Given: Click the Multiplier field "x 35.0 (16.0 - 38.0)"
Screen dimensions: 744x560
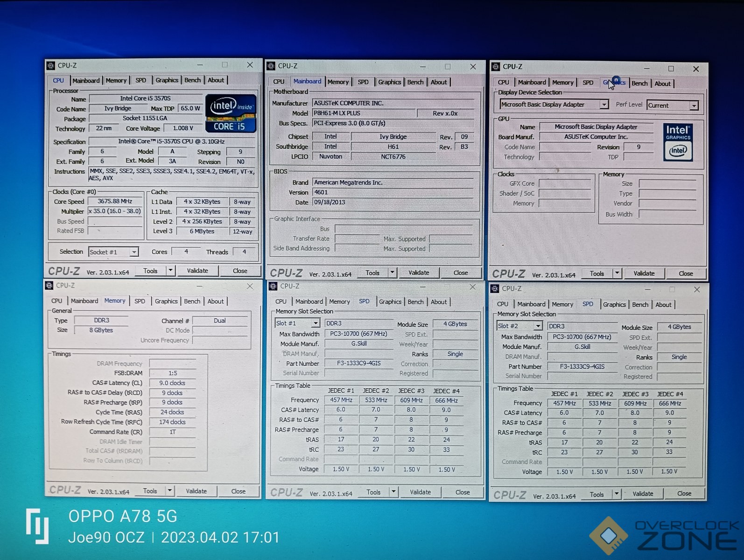Looking at the screenshot, I should click(x=115, y=211).
